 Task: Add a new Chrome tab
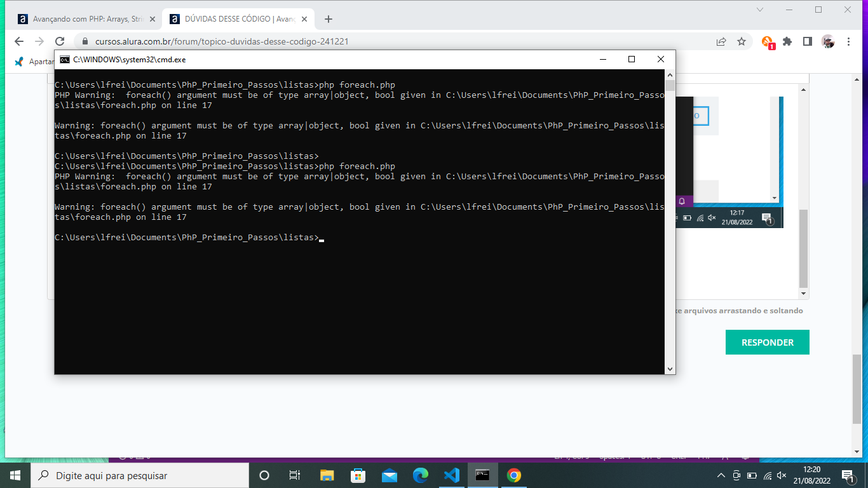pos(329,19)
